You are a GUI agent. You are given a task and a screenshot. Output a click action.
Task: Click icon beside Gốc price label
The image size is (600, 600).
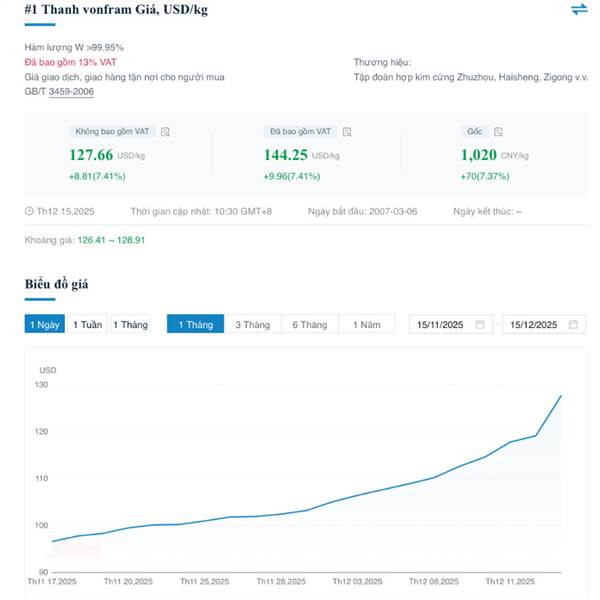click(x=499, y=131)
